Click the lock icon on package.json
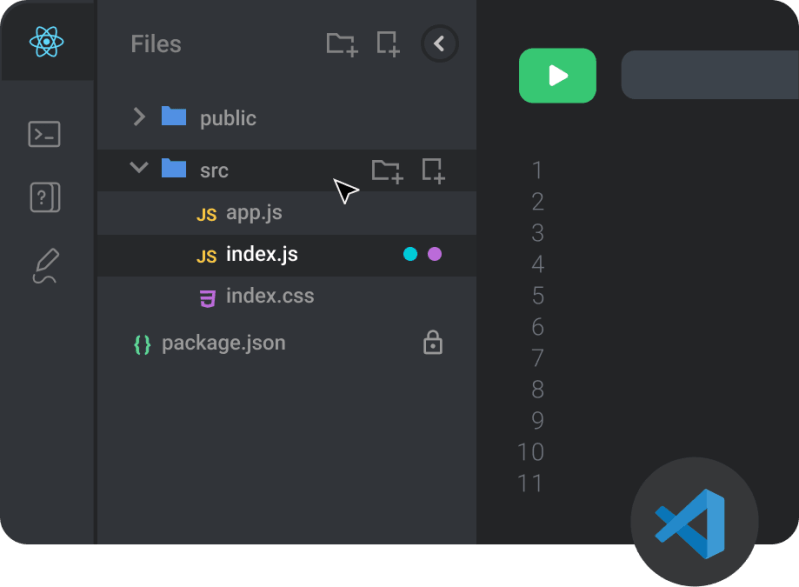Image resolution: width=799 pixels, height=587 pixels. [x=433, y=342]
